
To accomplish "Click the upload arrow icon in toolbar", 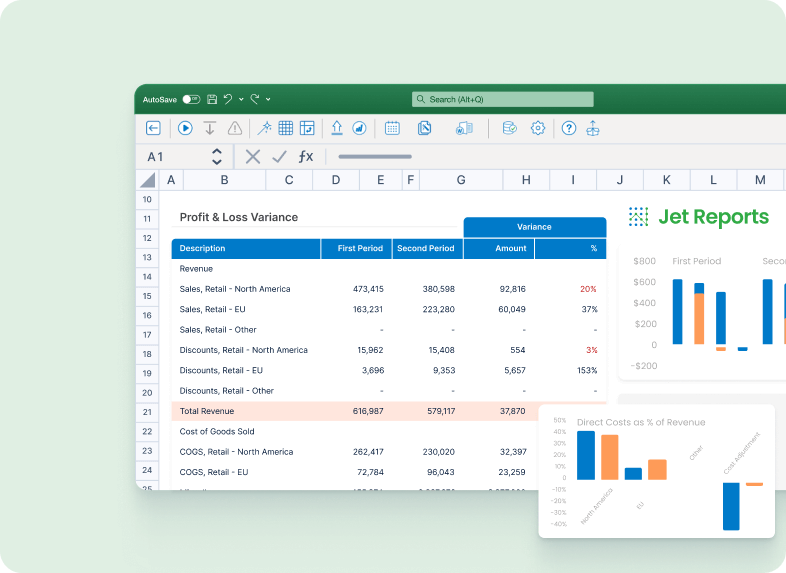I will tap(336, 128).
